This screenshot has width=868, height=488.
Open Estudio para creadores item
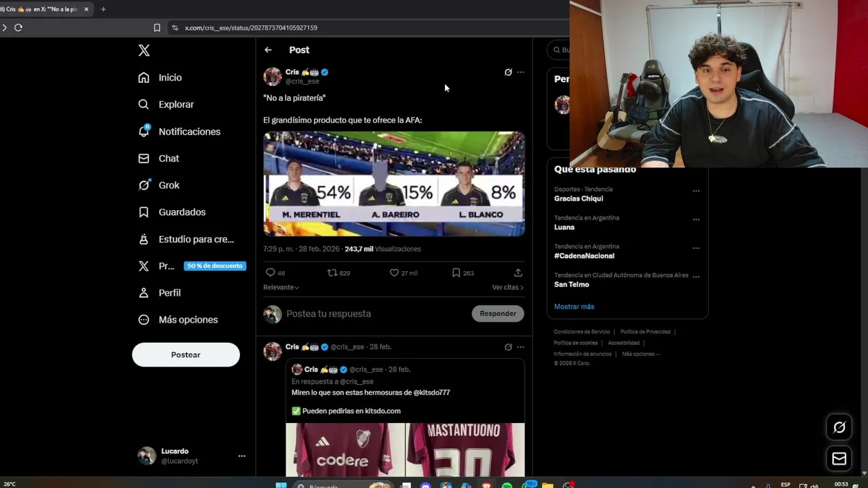(186, 239)
